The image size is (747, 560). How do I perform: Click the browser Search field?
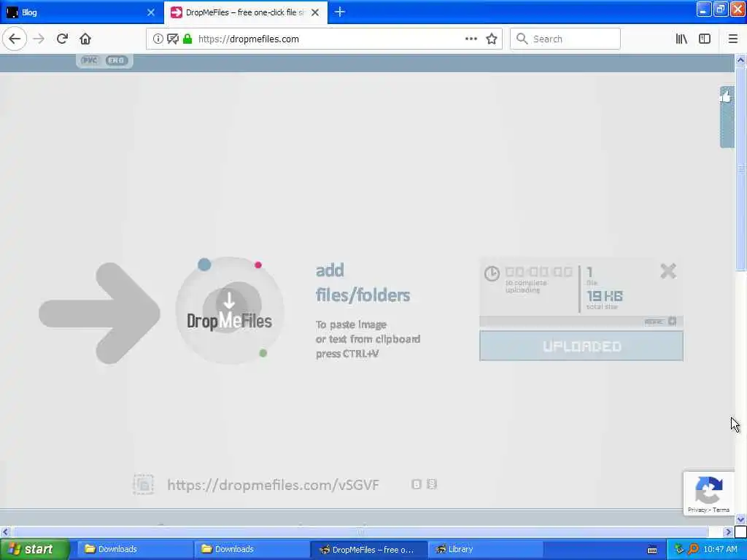click(x=565, y=39)
